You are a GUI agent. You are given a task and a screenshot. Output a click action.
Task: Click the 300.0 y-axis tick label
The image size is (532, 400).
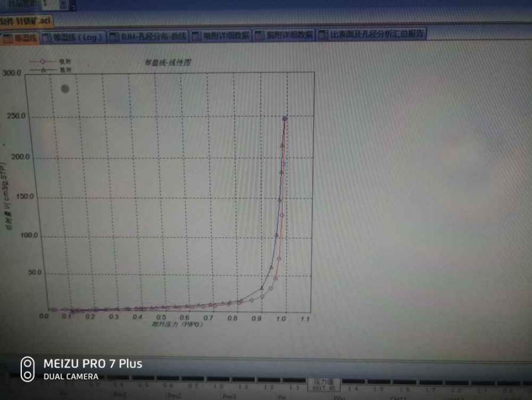(x=12, y=73)
